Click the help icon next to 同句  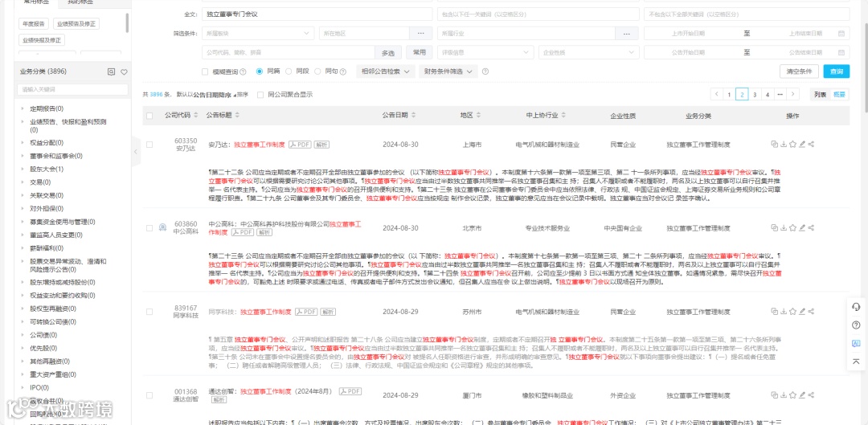(x=342, y=72)
